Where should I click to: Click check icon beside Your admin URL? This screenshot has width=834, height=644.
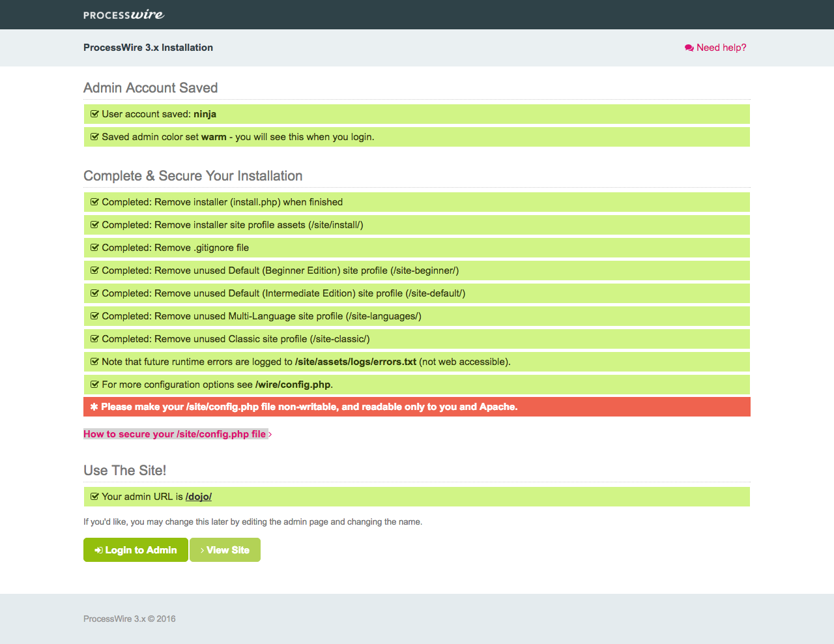94,497
